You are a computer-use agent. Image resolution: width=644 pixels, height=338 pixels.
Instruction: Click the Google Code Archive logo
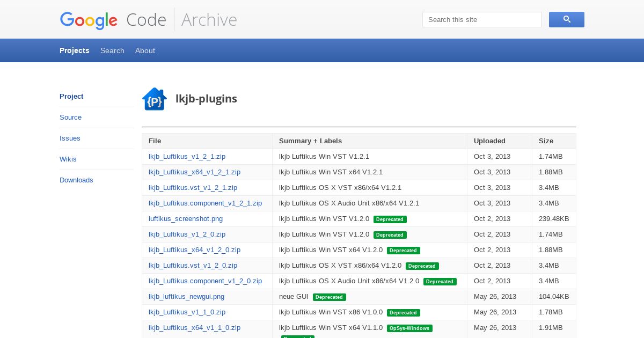coord(149,20)
